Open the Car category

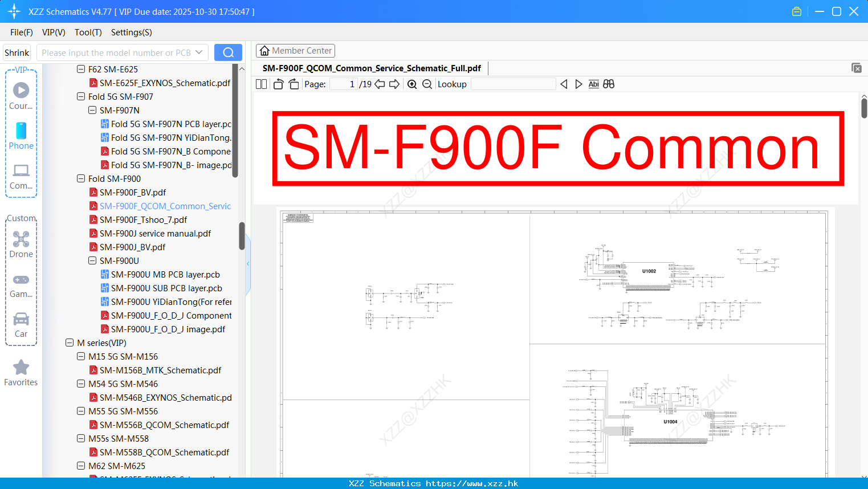click(x=21, y=325)
